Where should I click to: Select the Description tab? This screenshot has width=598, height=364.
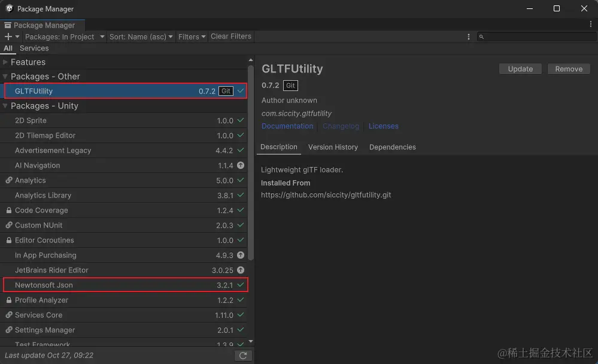[279, 147]
